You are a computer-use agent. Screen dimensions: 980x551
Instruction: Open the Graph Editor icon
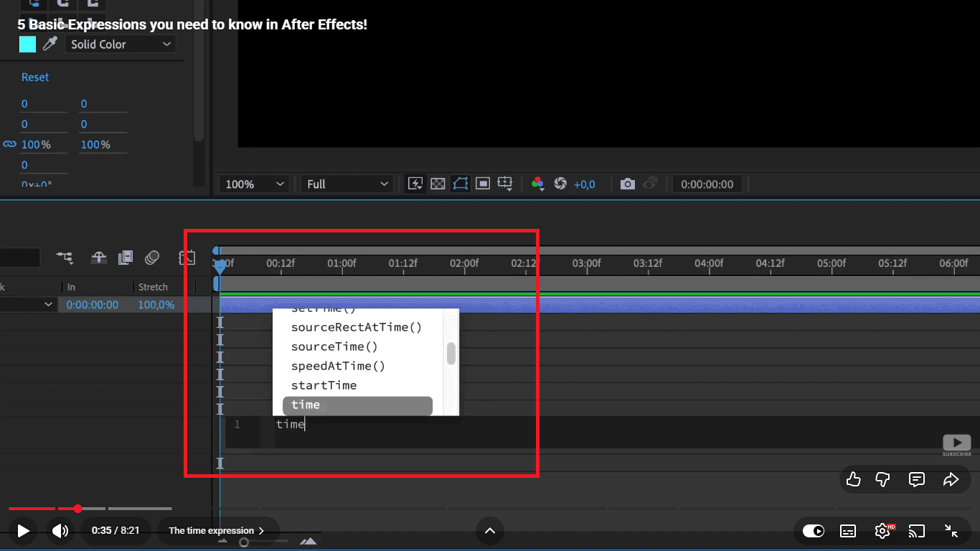(187, 257)
